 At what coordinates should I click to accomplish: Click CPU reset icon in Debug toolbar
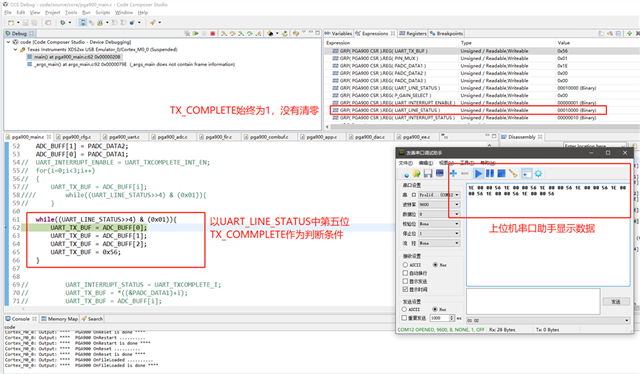point(270,33)
